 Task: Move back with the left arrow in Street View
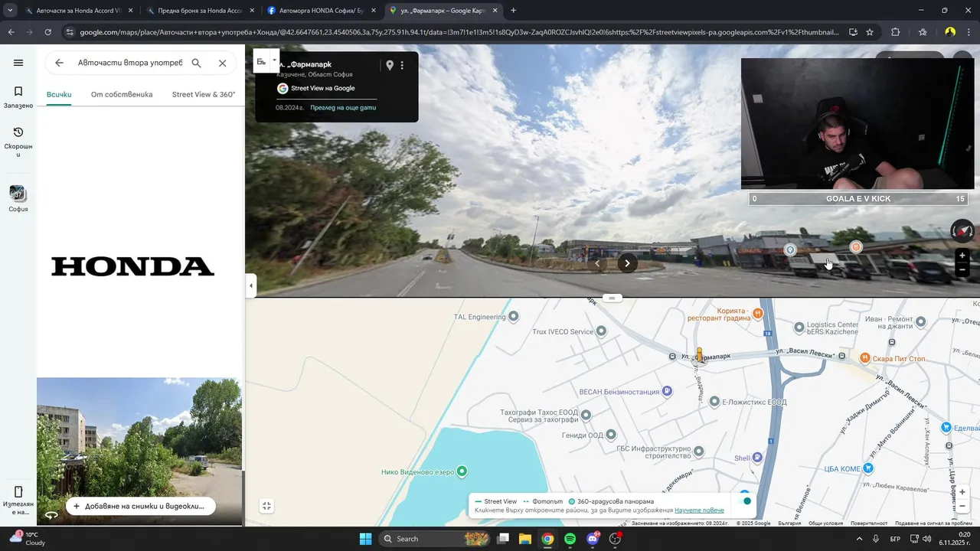598,263
